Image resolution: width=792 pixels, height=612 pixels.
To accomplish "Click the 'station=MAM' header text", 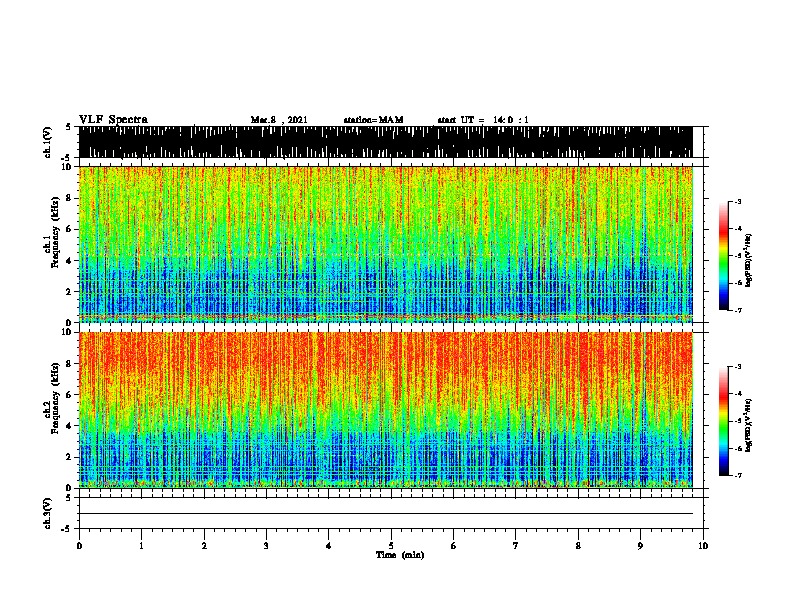I will (x=374, y=120).
